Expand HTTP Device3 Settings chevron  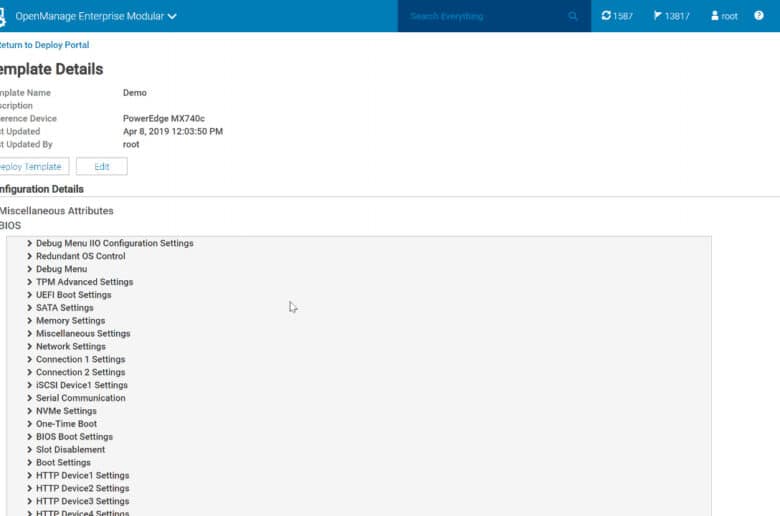click(x=29, y=502)
